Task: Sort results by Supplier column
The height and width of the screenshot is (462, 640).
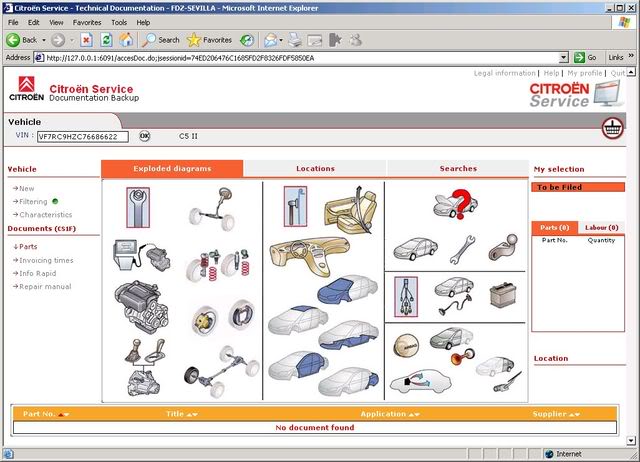Action: point(556,414)
